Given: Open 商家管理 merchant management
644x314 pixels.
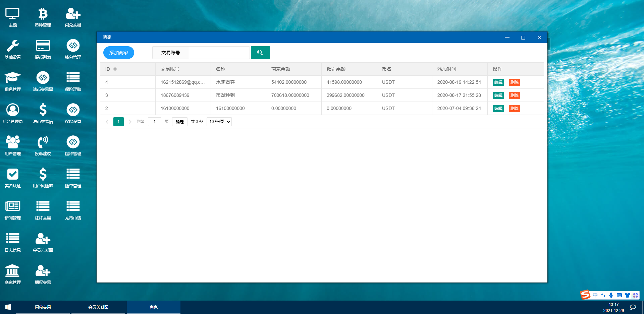Looking at the screenshot, I should (x=12, y=274).
